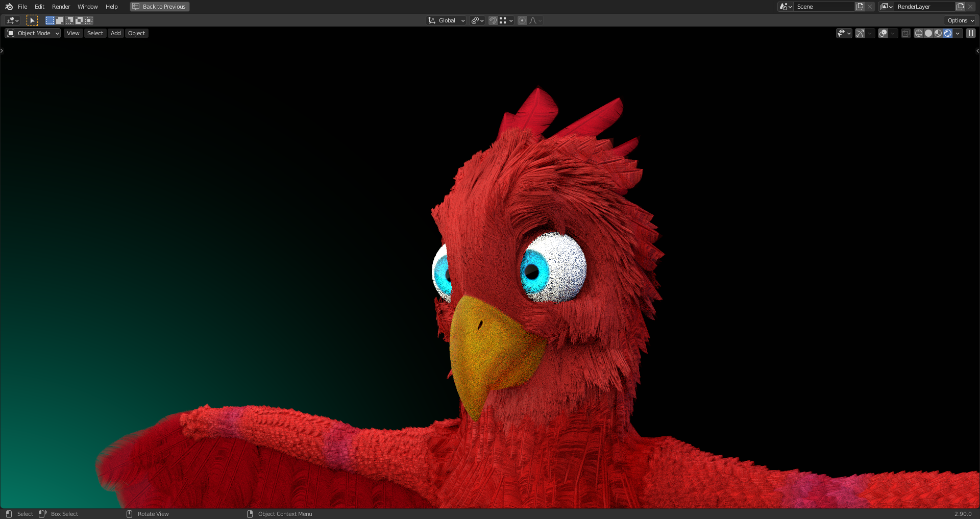Open the Global transform orientation dropdown

click(446, 20)
